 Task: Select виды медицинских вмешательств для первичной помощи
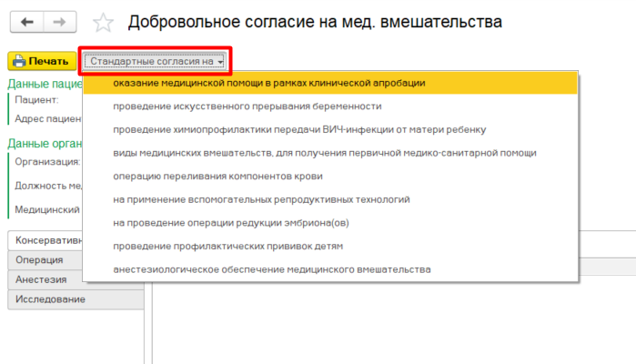click(x=324, y=152)
